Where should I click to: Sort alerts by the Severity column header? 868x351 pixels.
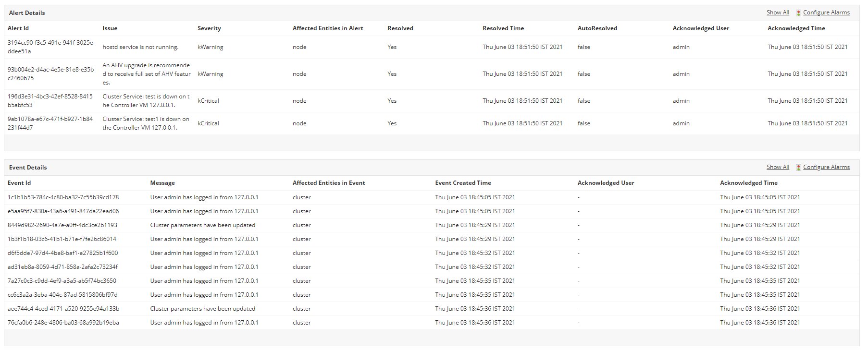209,28
